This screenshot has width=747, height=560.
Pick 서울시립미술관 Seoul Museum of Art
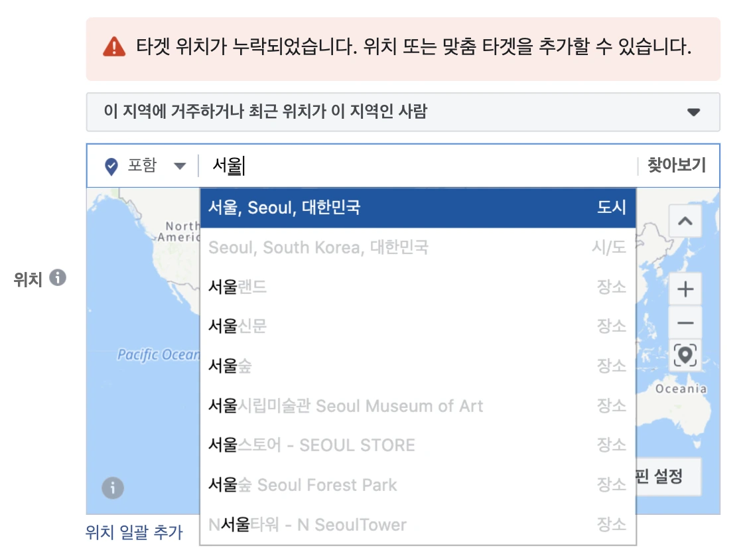(418, 406)
